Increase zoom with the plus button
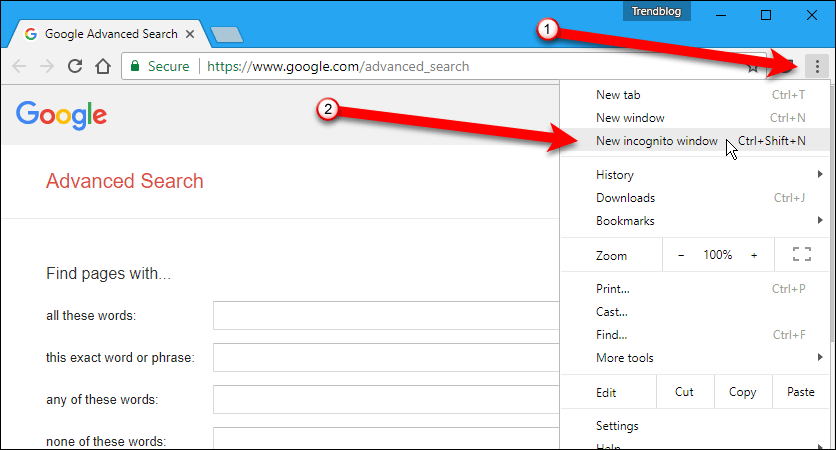 (x=754, y=255)
